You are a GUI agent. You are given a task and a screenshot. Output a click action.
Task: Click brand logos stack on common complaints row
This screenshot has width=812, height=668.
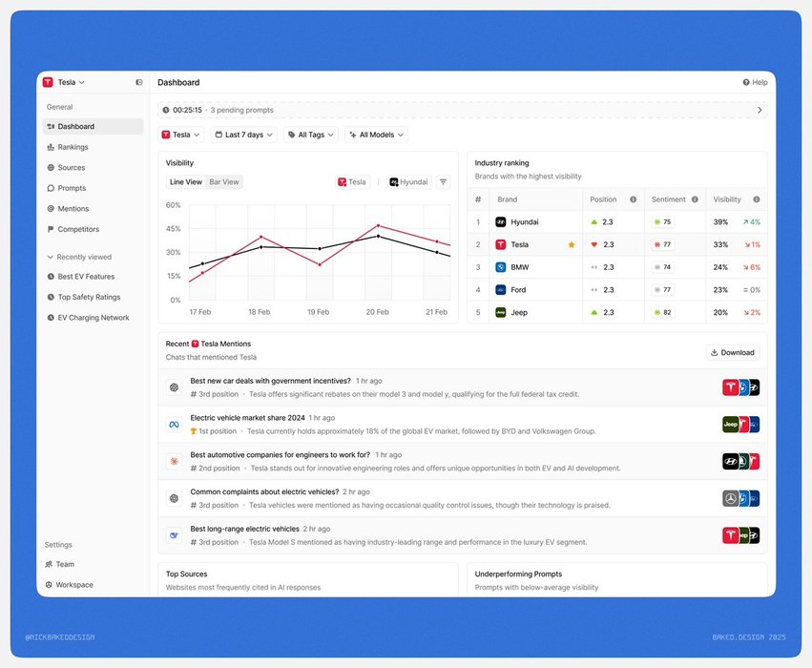click(x=740, y=499)
